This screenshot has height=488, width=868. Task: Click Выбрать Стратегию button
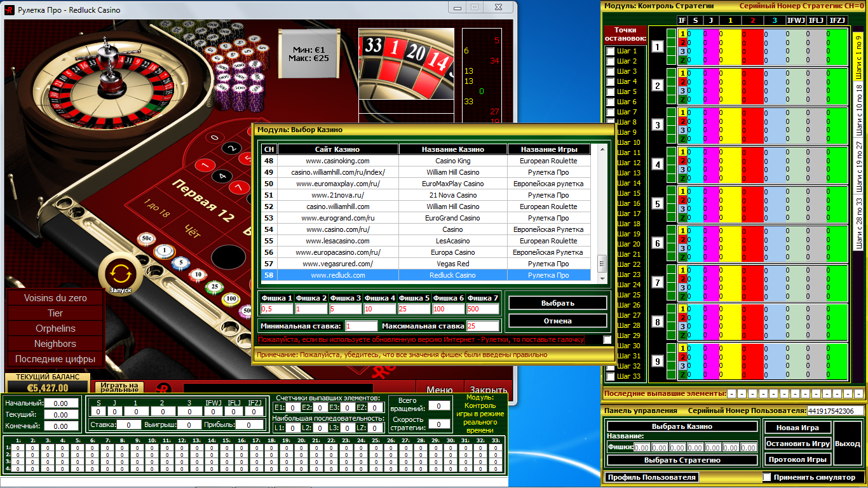682,460
